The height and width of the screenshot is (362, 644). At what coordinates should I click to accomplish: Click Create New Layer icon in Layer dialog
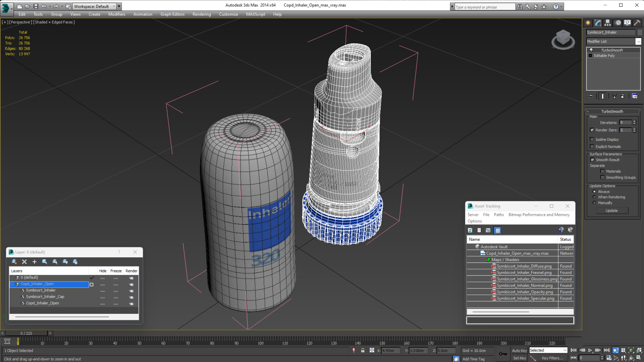pyautogui.click(x=14, y=262)
